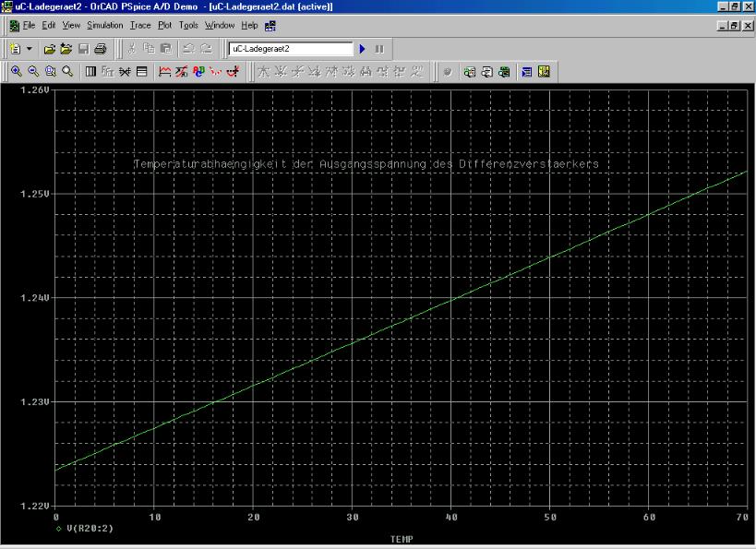This screenshot has height=549, width=756.
Task: Toggle the Mark Data Points icon
Action: pos(215,72)
